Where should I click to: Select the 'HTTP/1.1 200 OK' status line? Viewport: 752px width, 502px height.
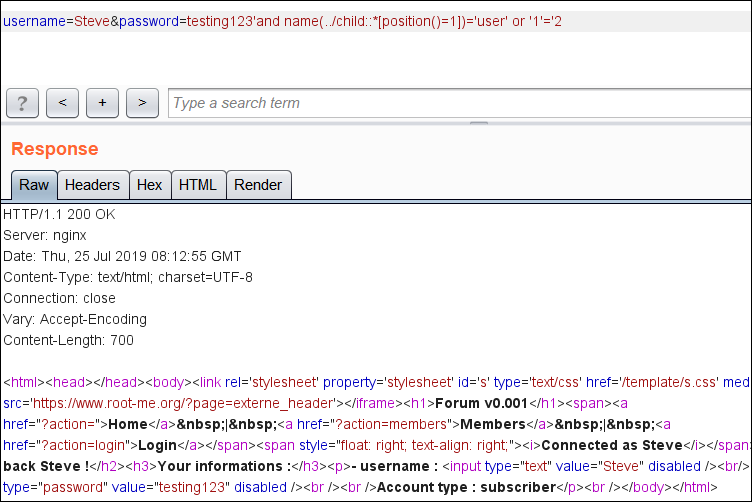(59, 214)
